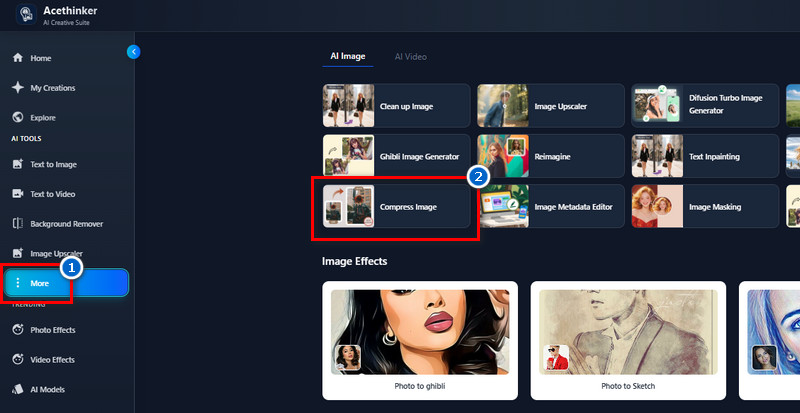Click the Background Remover icon
The width and height of the screenshot is (800, 413).
[18, 224]
